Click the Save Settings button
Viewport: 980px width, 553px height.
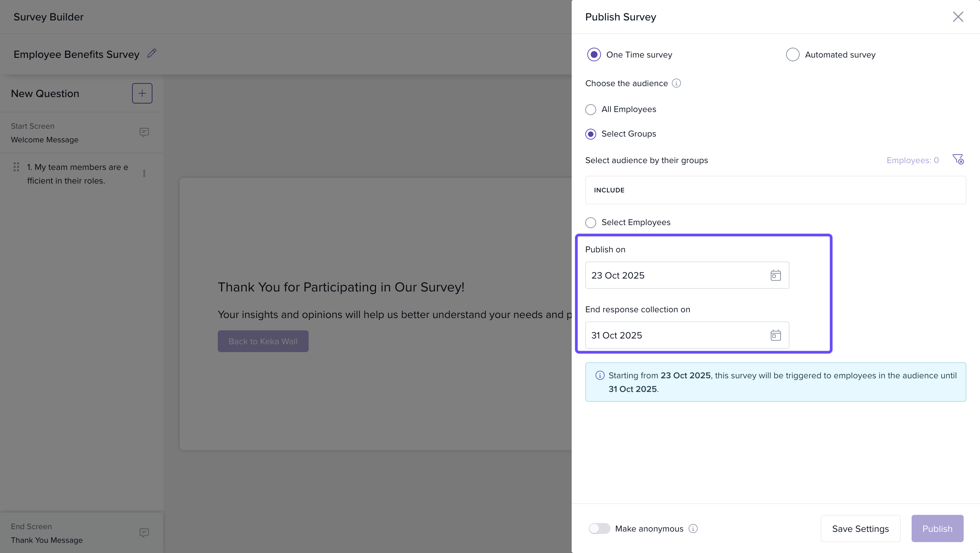coord(860,528)
